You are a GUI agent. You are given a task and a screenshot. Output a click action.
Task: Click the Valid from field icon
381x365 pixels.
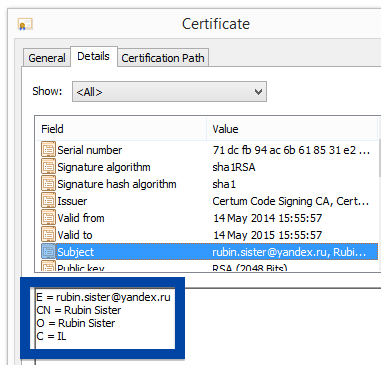click(x=48, y=217)
